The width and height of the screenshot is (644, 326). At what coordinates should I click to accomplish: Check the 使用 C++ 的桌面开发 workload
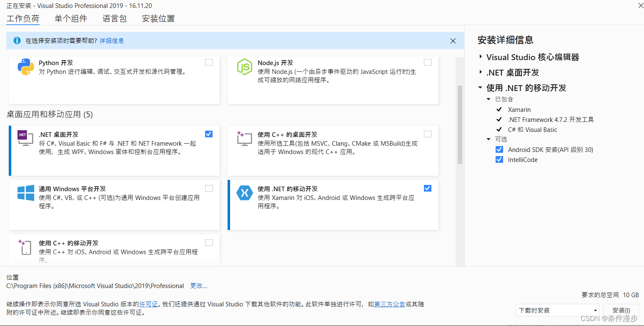[428, 134]
